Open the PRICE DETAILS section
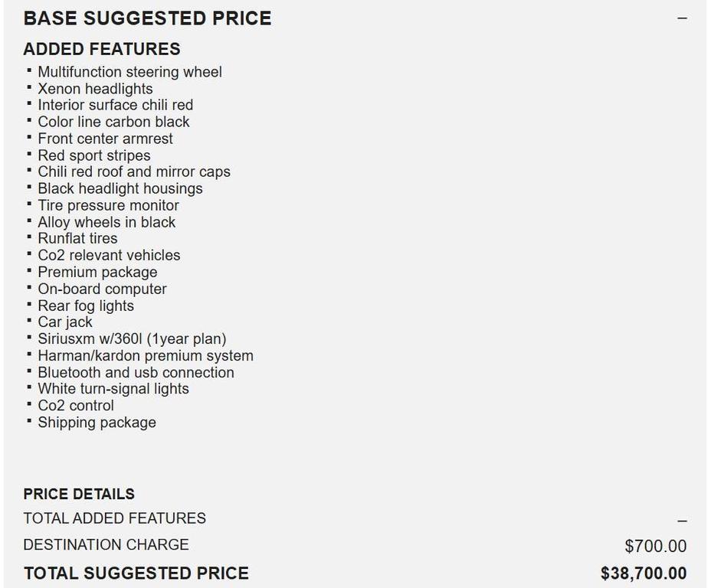 click(x=78, y=494)
